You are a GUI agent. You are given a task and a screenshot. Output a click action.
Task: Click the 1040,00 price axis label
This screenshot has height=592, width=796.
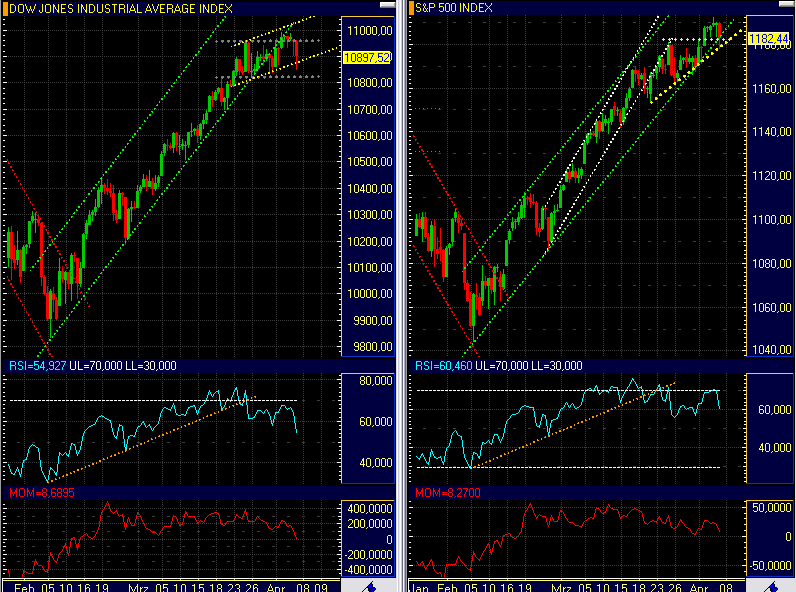pos(772,349)
